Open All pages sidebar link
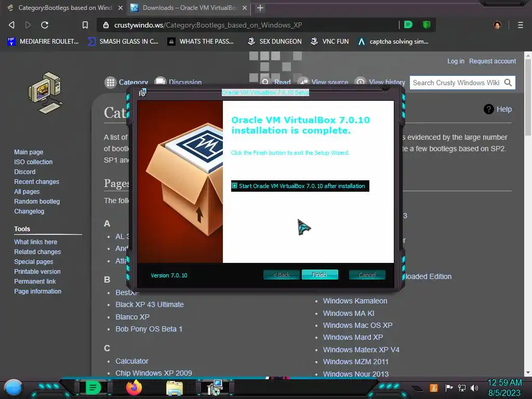Image resolution: width=532 pixels, height=399 pixels. click(x=27, y=191)
